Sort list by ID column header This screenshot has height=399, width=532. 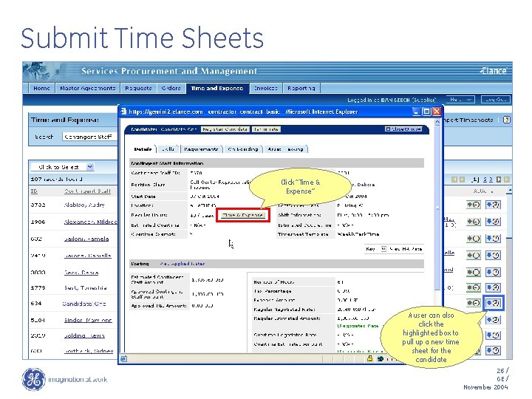[33, 191]
